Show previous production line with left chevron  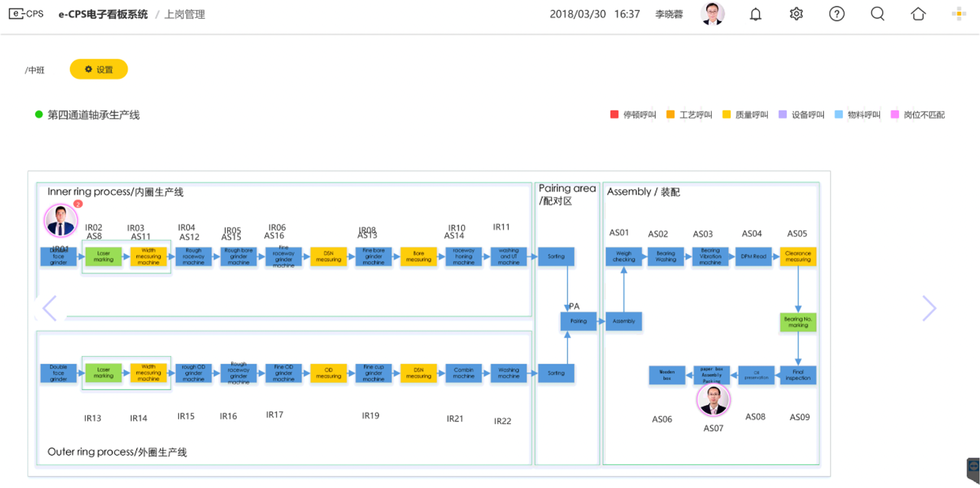[50, 308]
